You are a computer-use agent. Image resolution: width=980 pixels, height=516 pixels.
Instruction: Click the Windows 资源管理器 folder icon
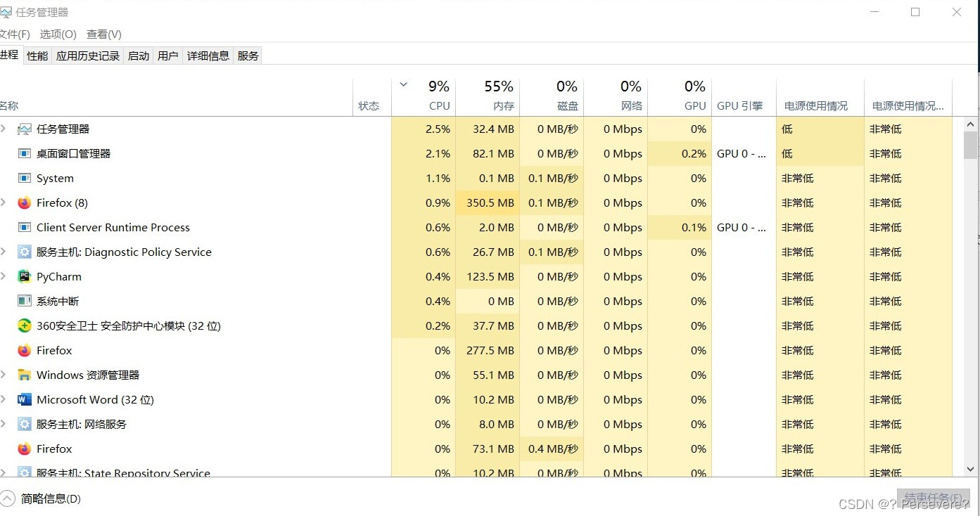[25, 375]
